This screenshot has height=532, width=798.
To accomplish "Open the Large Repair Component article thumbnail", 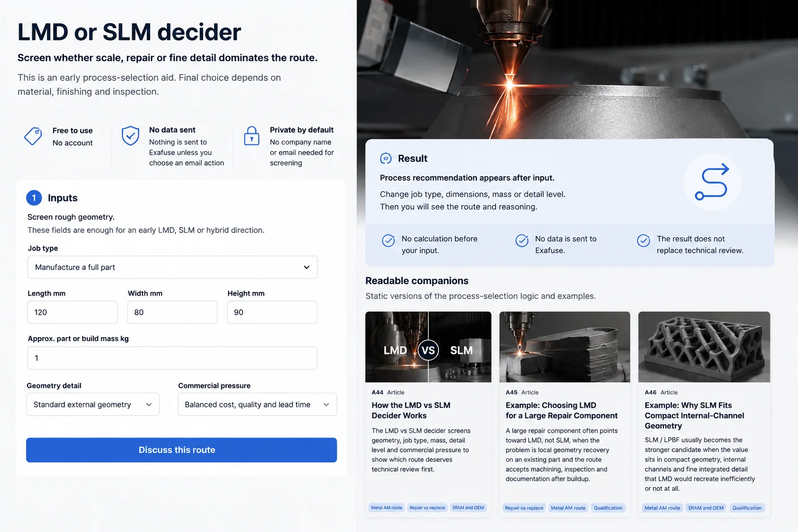I will point(565,347).
